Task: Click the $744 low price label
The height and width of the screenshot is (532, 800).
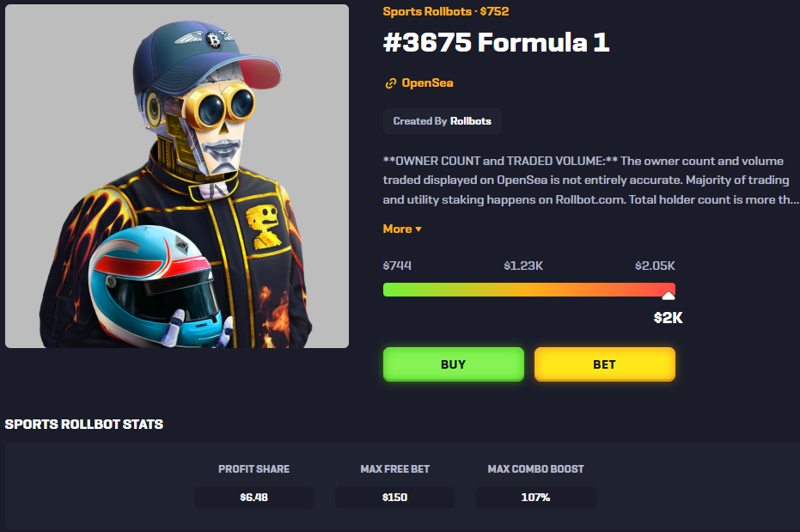Action: pyautogui.click(x=398, y=266)
